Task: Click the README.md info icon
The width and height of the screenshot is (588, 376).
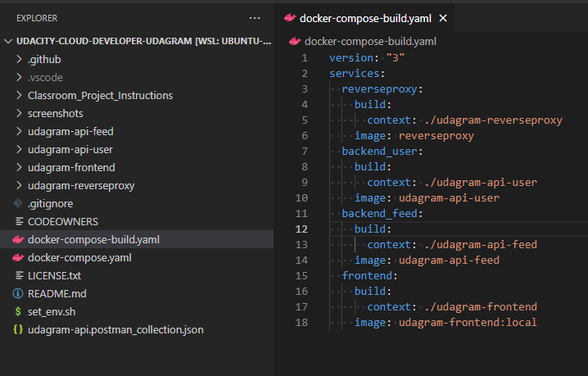Action: click(18, 293)
